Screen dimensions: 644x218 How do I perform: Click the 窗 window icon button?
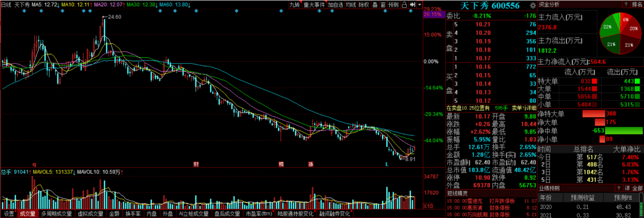tap(383, 5)
